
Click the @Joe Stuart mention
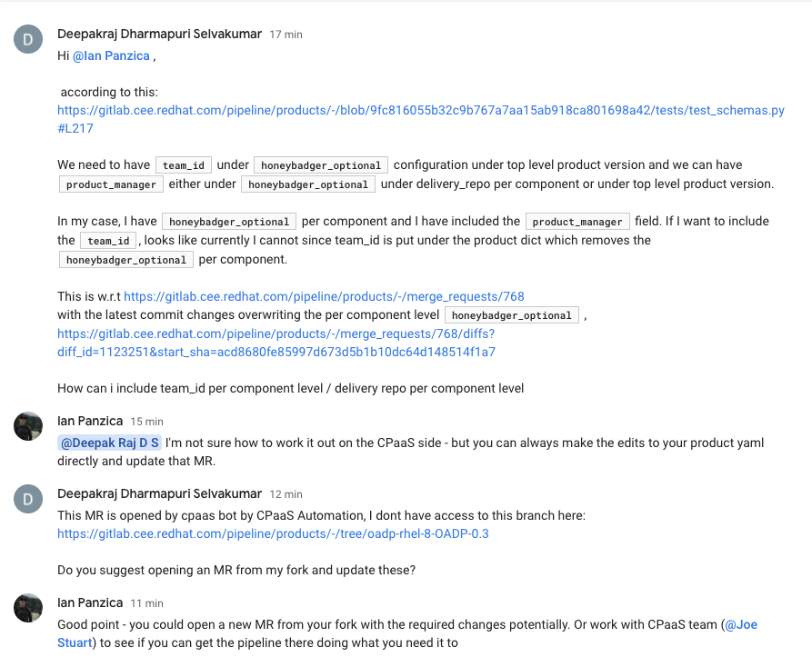pos(739,625)
